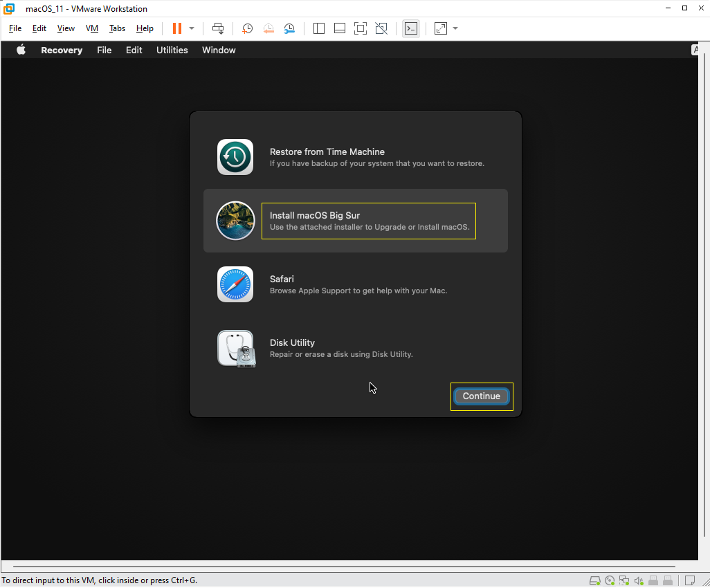Click the hard disk status icon
The width and height of the screenshot is (710, 588).
point(594,581)
